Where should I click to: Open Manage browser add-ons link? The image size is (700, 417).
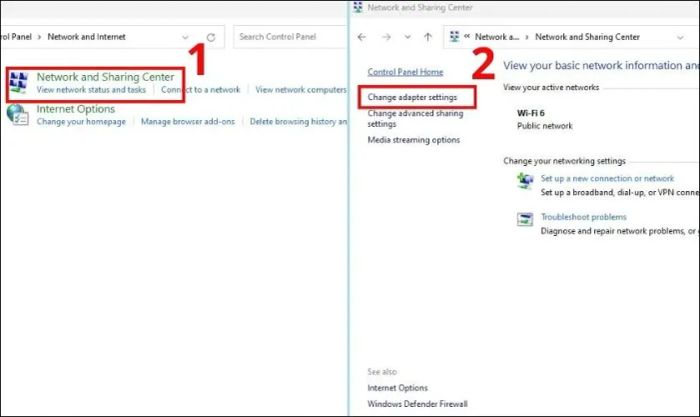click(188, 121)
